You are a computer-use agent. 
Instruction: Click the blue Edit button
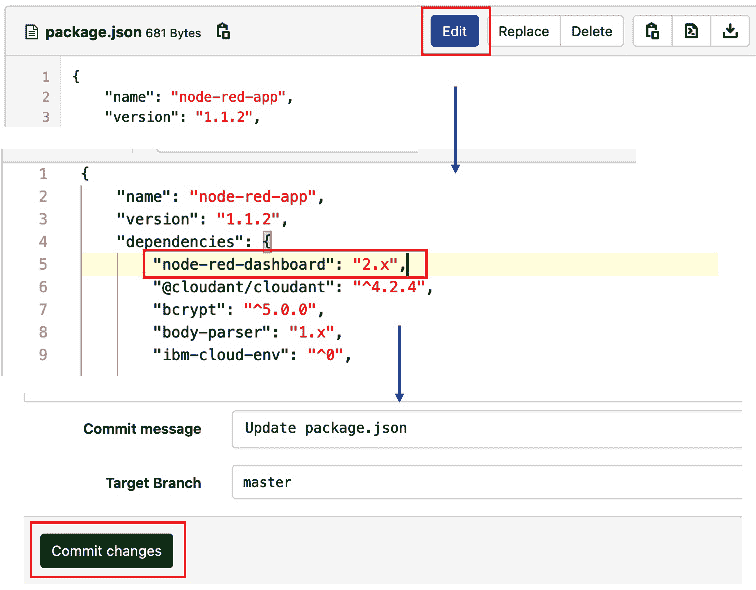coord(455,31)
